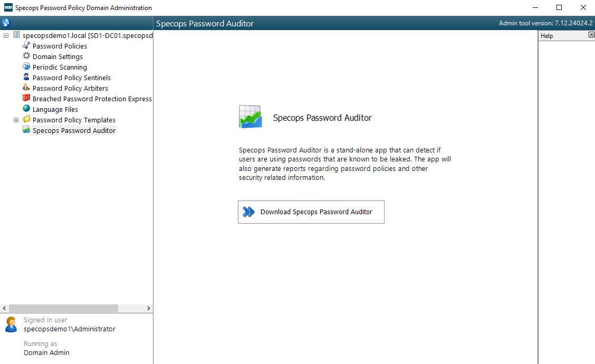Click the Specops Password Auditor tree icon
The width and height of the screenshot is (595, 364).
click(x=26, y=130)
